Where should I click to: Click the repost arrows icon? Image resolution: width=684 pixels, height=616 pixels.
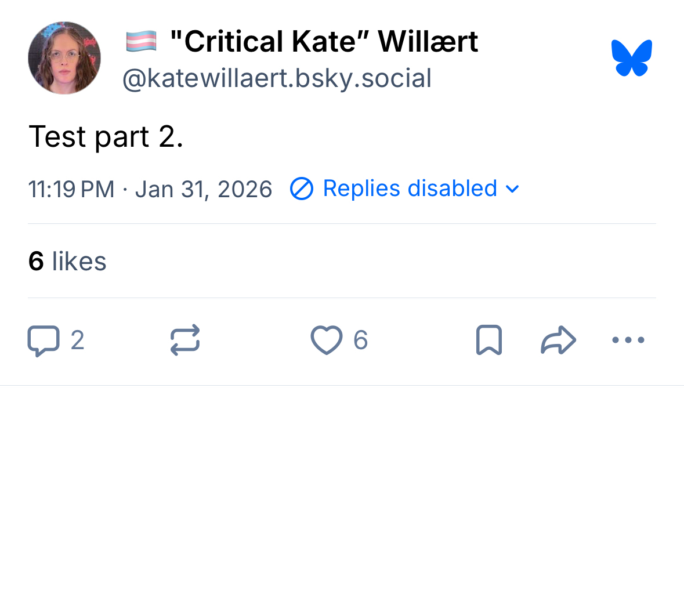click(x=185, y=340)
